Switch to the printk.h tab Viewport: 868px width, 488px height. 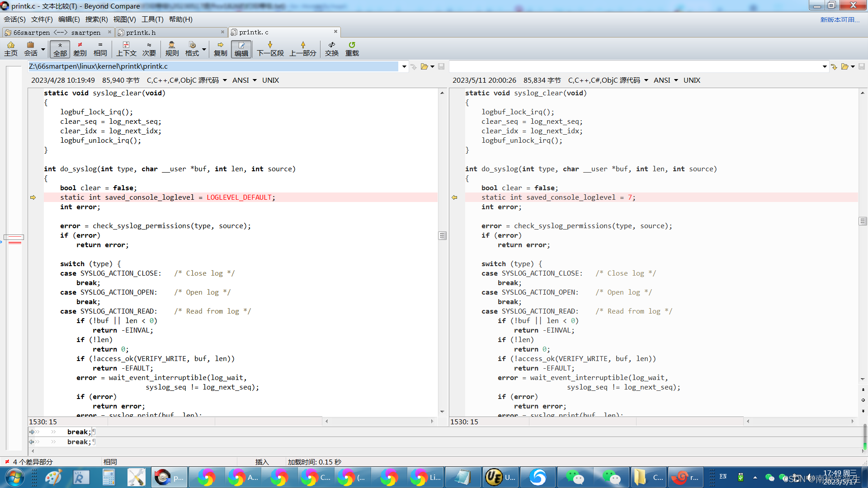click(x=141, y=33)
